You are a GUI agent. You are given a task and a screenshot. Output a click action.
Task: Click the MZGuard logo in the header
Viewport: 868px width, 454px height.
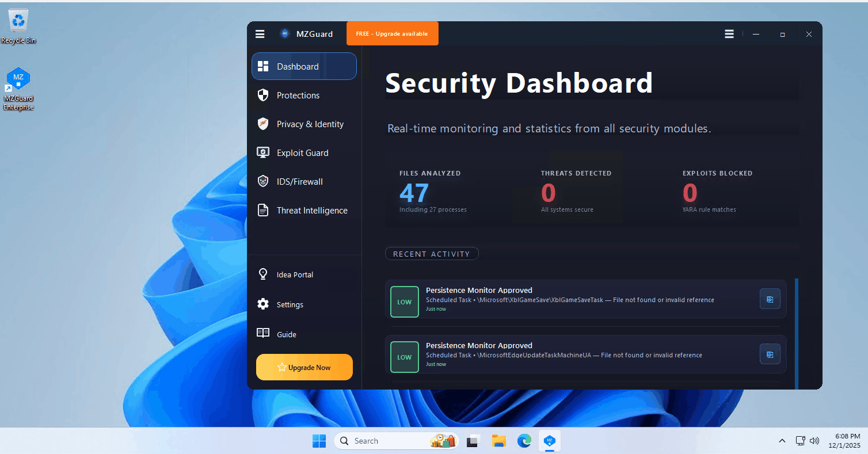[x=284, y=33]
